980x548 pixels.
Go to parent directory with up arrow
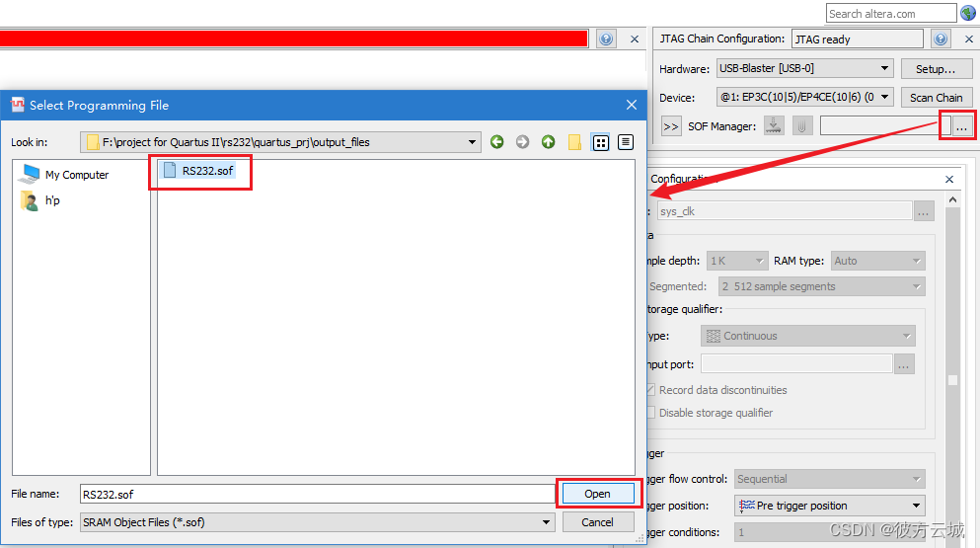[x=548, y=142]
